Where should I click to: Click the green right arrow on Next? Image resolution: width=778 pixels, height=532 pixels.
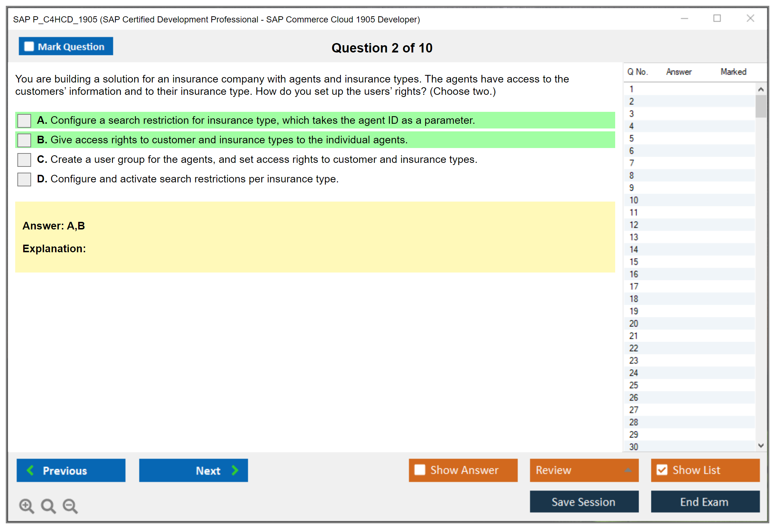tap(235, 470)
